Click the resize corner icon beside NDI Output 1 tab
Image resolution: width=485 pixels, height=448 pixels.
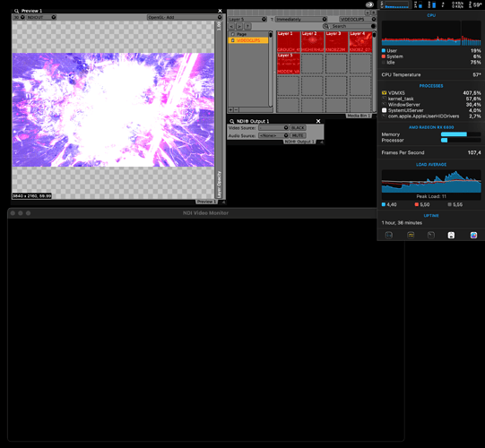pyautogui.click(x=322, y=142)
